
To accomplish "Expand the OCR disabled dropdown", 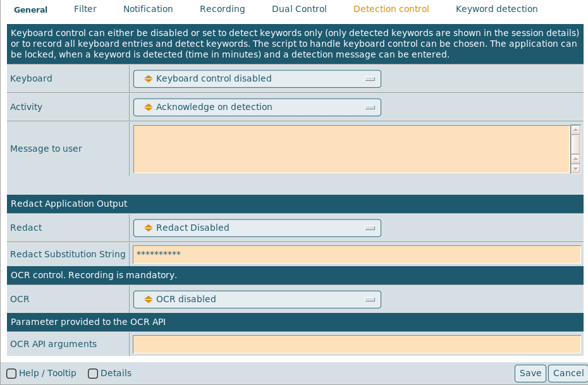I will pos(257,300).
